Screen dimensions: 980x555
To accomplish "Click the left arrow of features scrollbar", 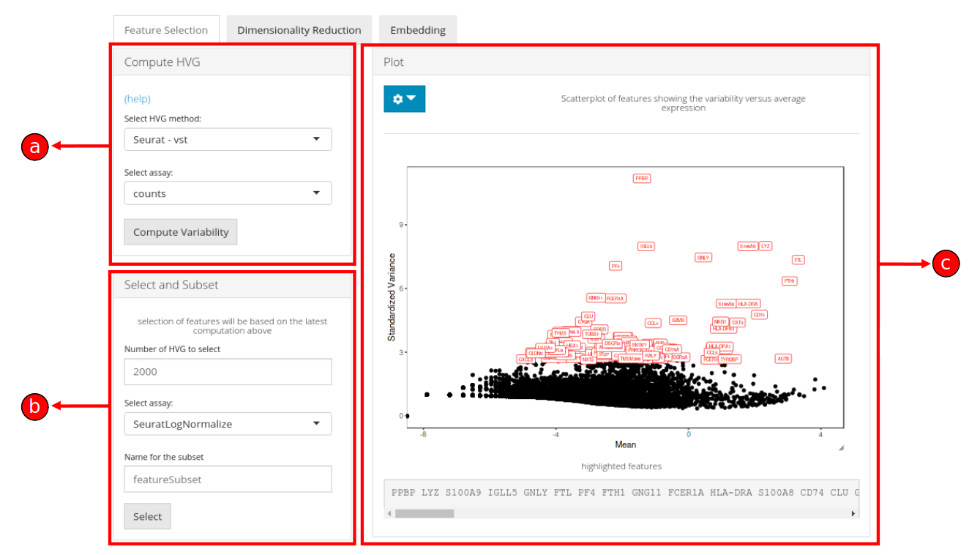I will pyautogui.click(x=389, y=514).
